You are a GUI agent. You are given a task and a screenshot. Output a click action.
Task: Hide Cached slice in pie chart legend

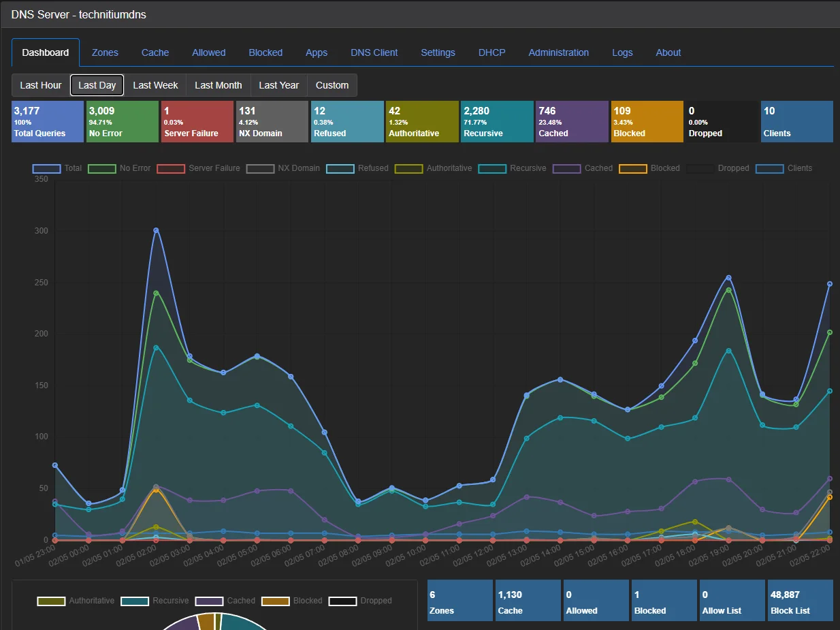pos(225,601)
